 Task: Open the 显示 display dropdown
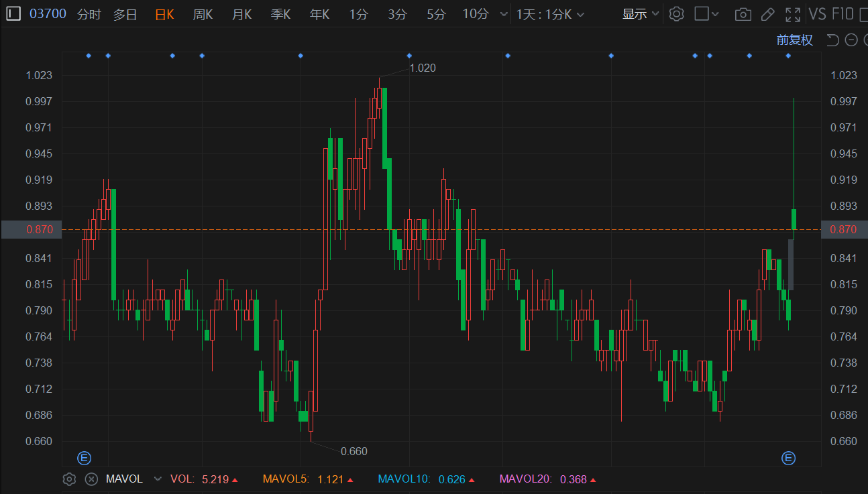pyautogui.click(x=641, y=14)
